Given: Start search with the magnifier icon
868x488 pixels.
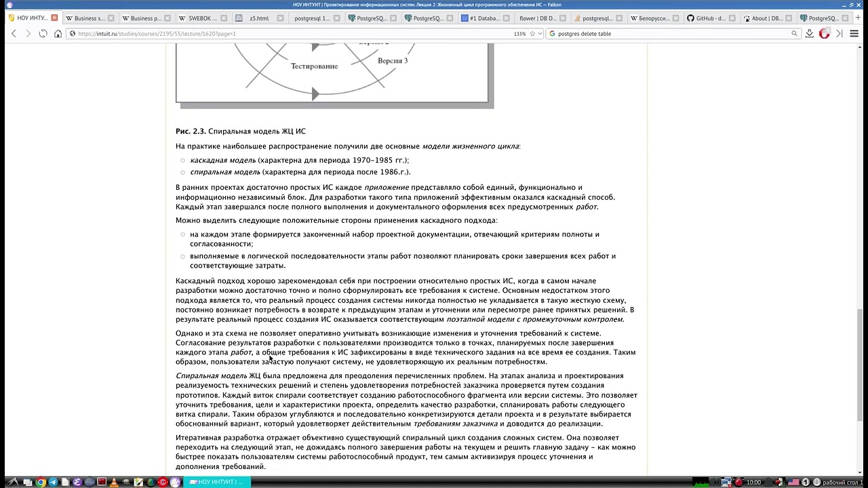Looking at the screenshot, I should 794,33.
